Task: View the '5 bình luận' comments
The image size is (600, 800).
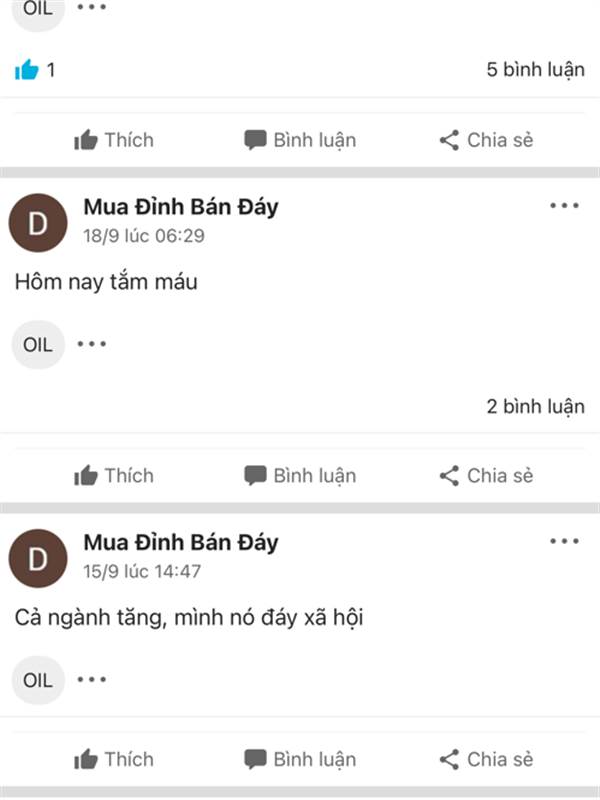Action: (535, 71)
